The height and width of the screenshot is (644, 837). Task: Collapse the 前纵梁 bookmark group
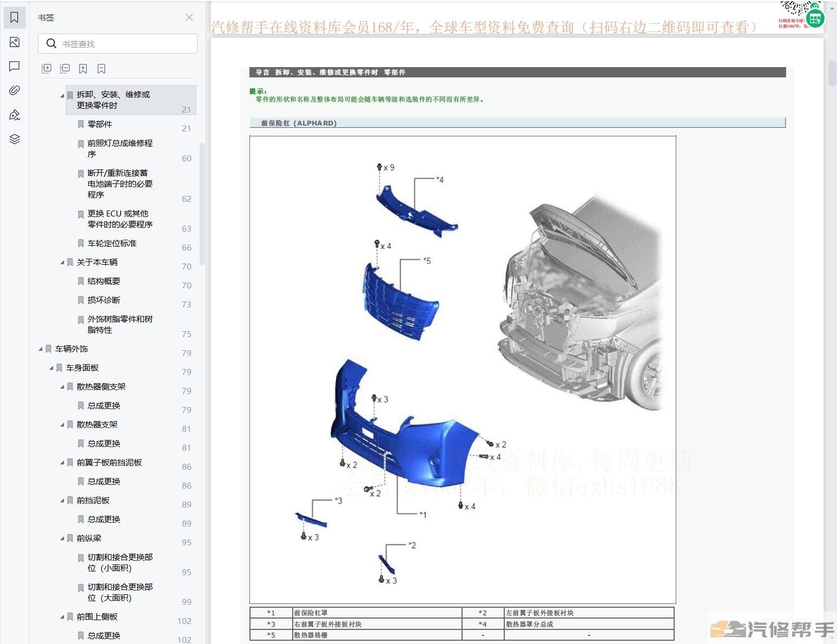(62, 538)
